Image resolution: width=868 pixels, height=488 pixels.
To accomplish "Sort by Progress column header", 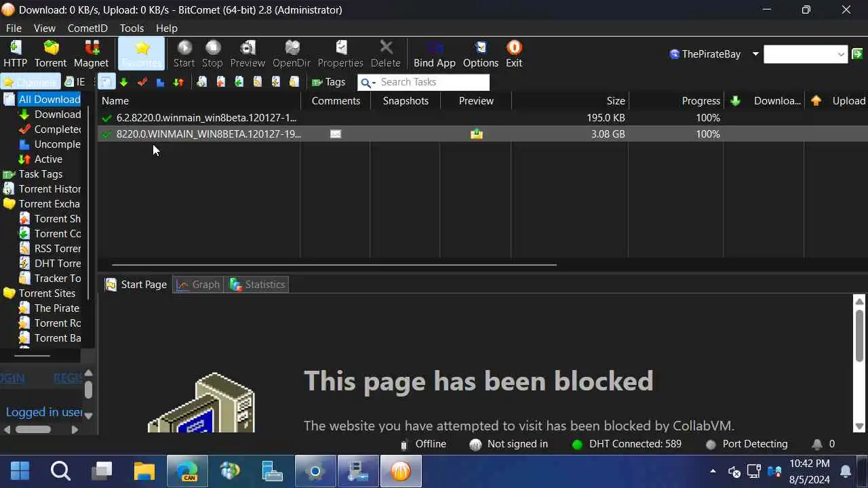I will tap(676, 101).
